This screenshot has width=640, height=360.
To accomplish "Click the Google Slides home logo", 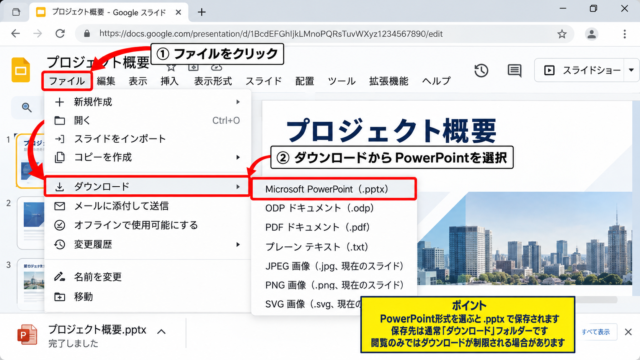I will click(20, 70).
